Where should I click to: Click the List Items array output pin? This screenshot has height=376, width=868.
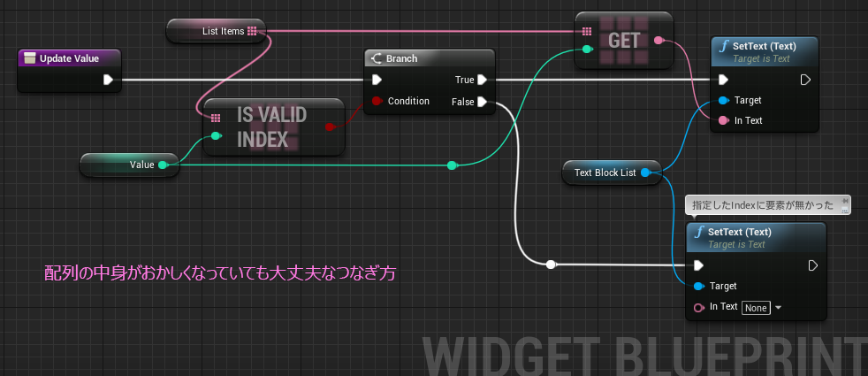pyautogui.click(x=252, y=31)
